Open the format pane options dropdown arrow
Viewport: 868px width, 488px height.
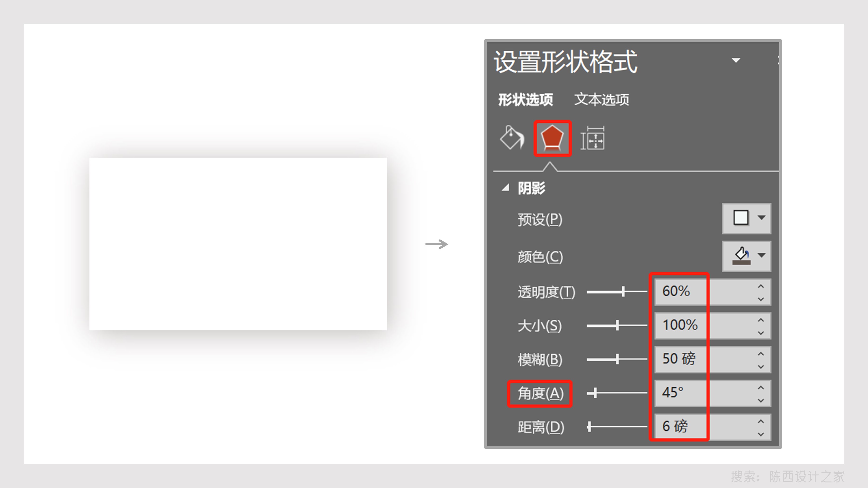coord(736,61)
